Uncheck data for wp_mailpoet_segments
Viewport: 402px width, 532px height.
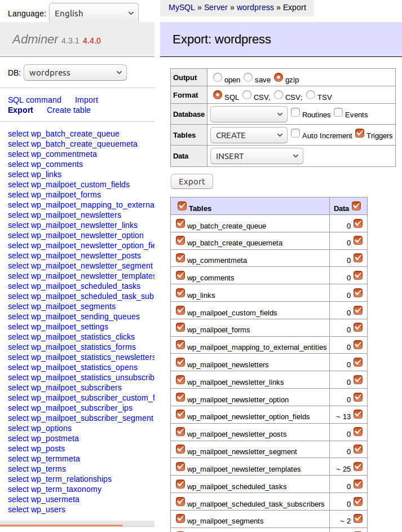(358, 519)
